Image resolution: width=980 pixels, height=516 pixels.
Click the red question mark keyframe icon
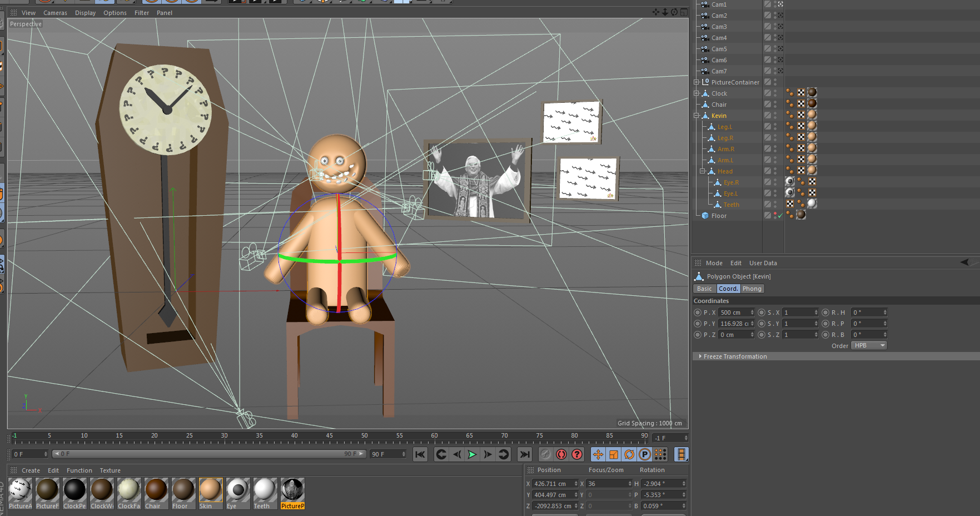577,454
